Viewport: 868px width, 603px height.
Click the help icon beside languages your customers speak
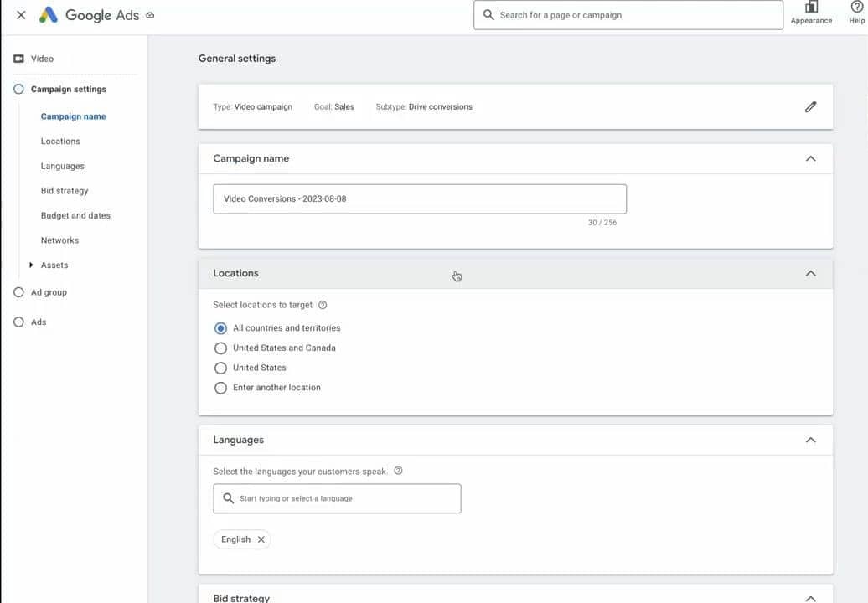(398, 471)
